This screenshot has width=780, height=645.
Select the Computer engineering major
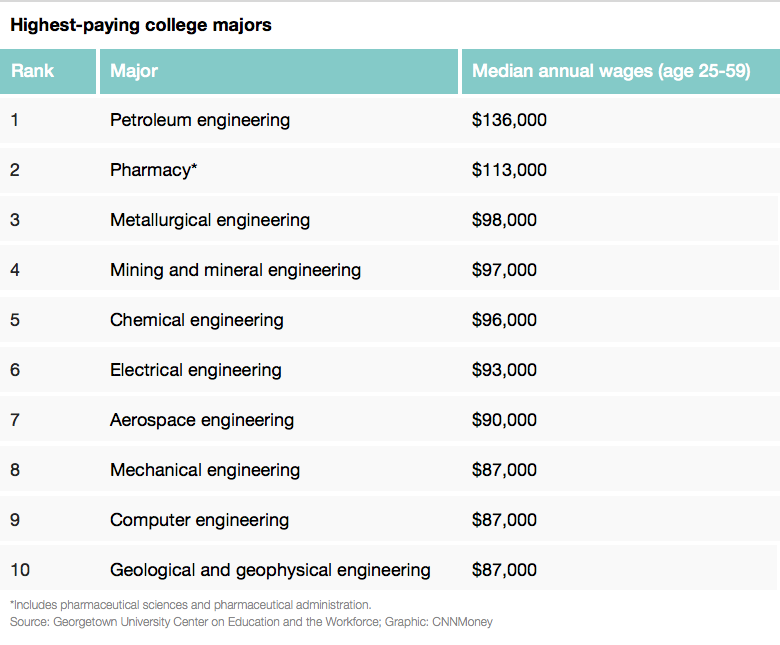199,520
